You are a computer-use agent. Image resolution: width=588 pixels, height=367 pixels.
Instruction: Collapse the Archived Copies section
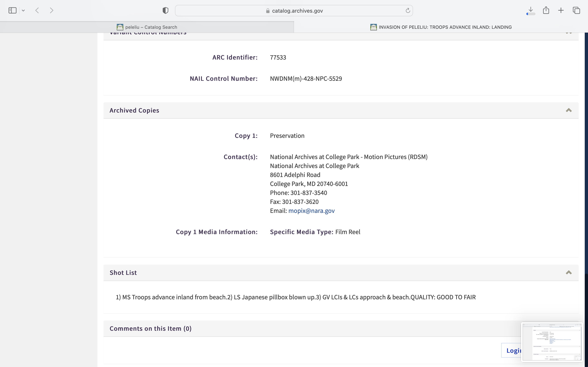click(x=569, y=111)
